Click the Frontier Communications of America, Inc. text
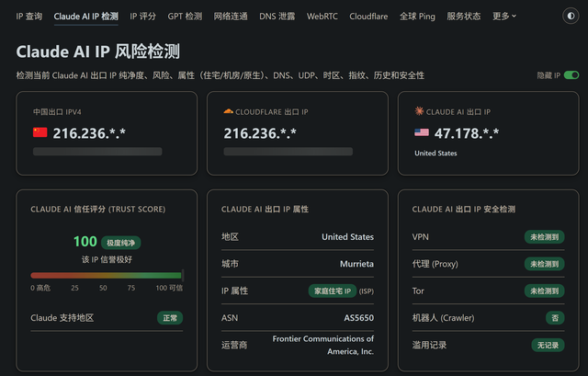 pos(323,345)
